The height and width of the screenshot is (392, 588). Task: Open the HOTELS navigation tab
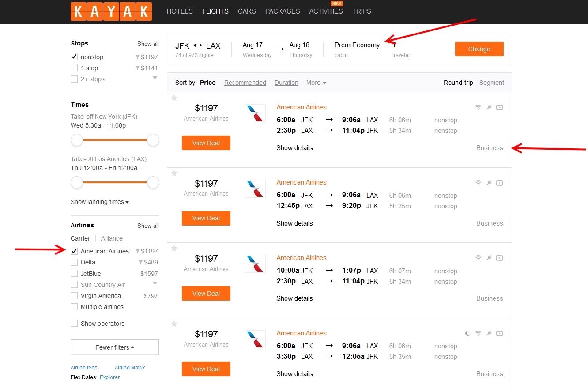(180, 11)
